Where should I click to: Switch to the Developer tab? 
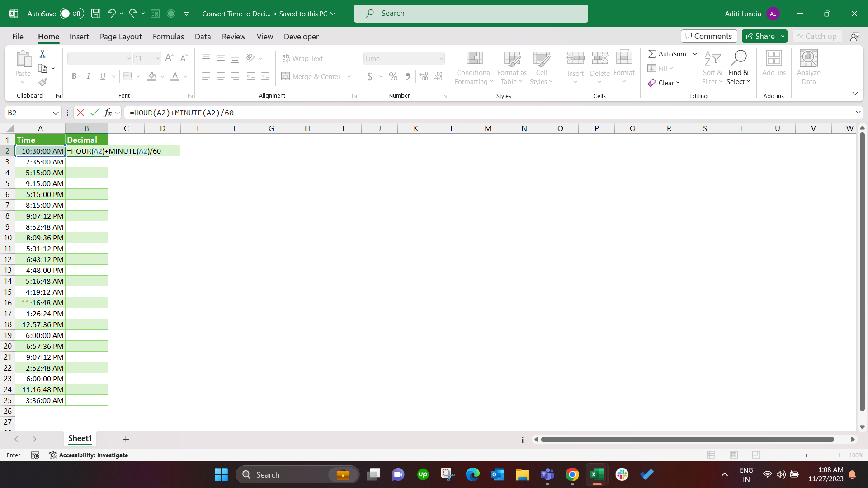click(x=301, y=37)
